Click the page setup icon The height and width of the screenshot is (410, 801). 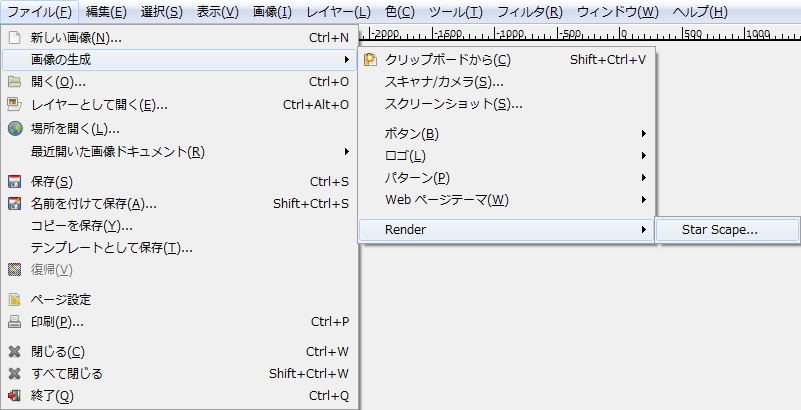pos(15,300)
